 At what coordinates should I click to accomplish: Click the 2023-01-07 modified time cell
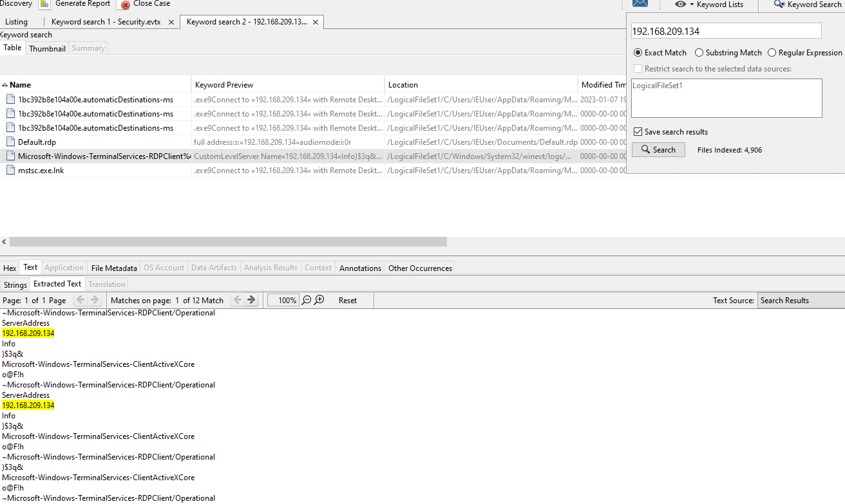pos(602,100)
